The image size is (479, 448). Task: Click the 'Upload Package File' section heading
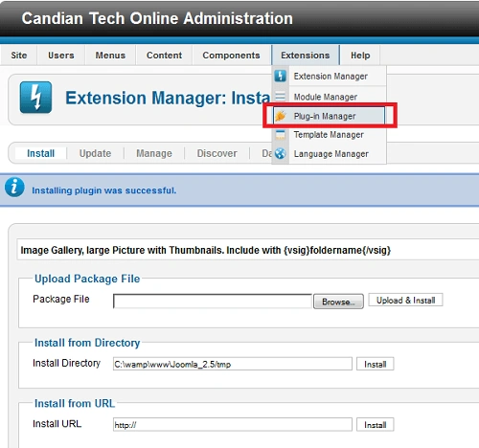pos(87,279)
